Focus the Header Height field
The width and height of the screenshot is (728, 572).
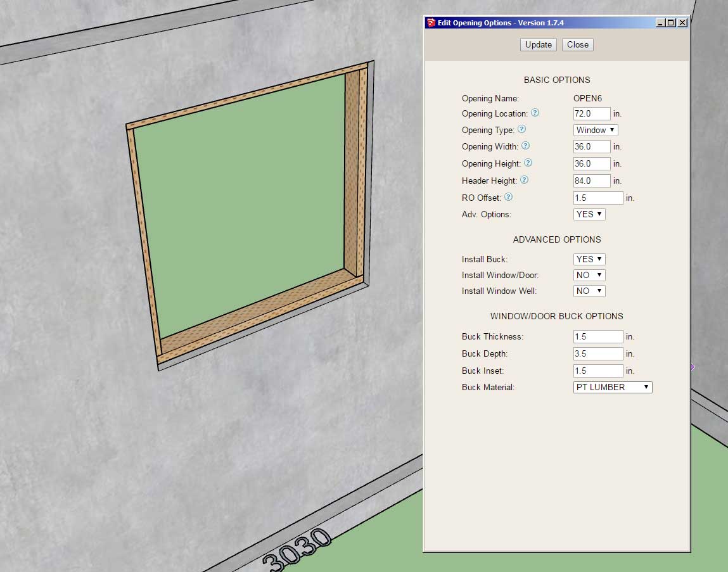point(592,181)
